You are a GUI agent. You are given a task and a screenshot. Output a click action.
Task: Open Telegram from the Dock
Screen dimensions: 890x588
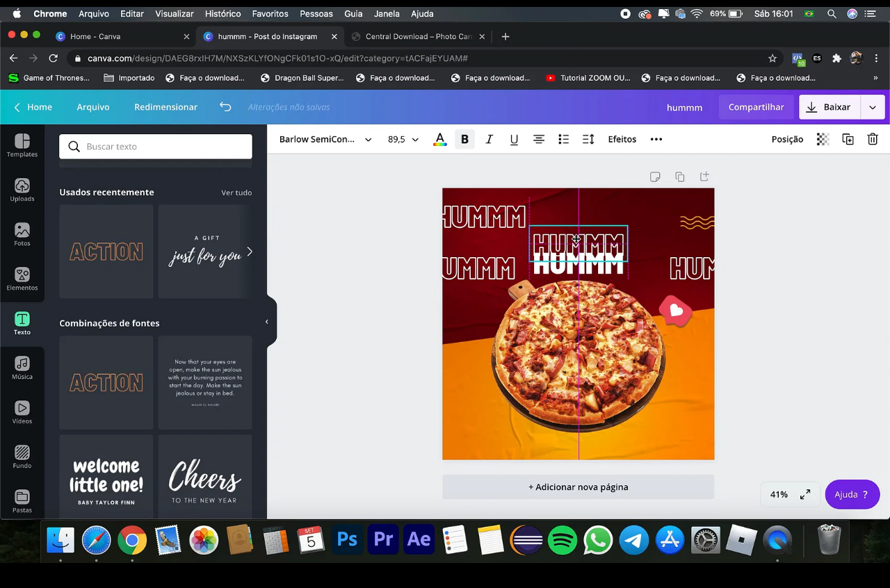pyautogui.click(x=634, y=539)
